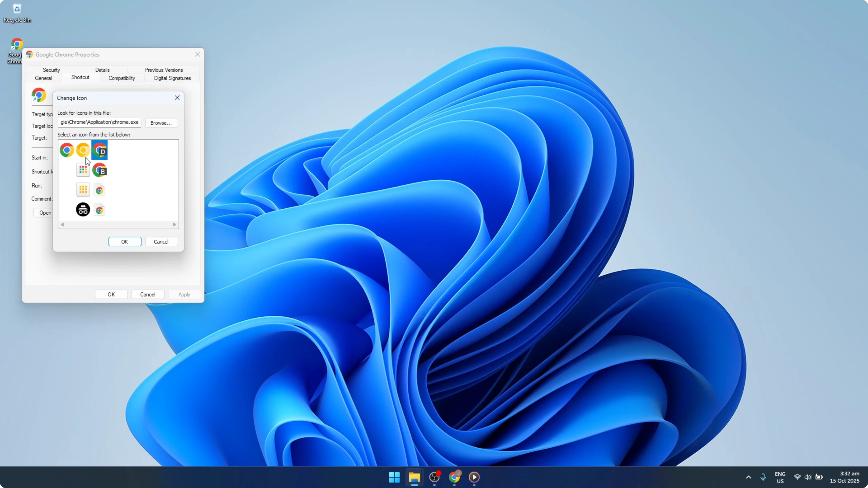Select the Chrome HTML document icon
Viewport: 868px width, 488px height.
tap(99, 189)
